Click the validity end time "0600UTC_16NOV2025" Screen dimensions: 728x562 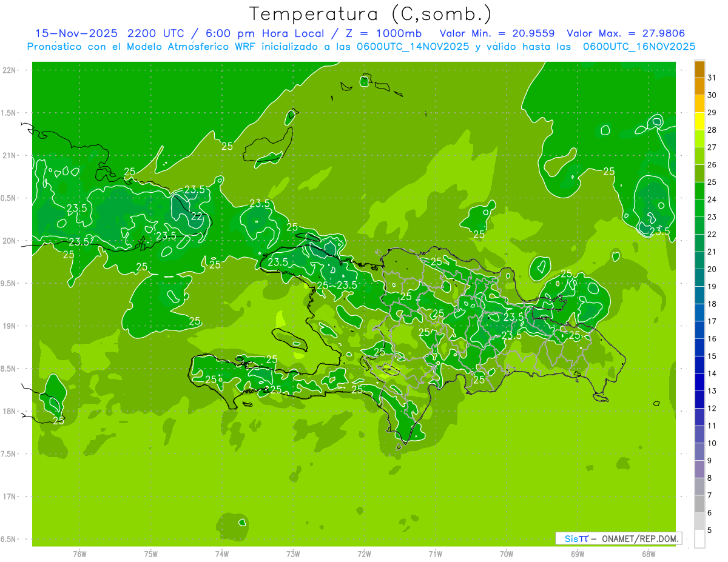click(639, 47)
